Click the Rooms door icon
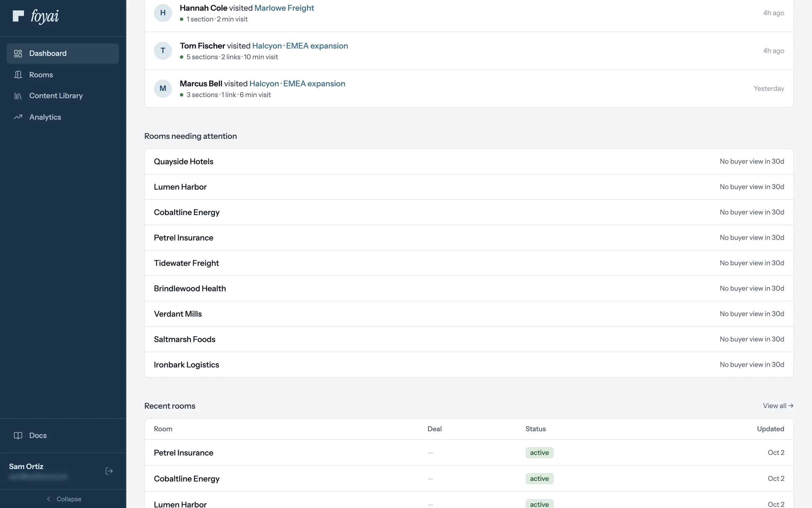The image size is (812, 508). (x=18, y=75)
